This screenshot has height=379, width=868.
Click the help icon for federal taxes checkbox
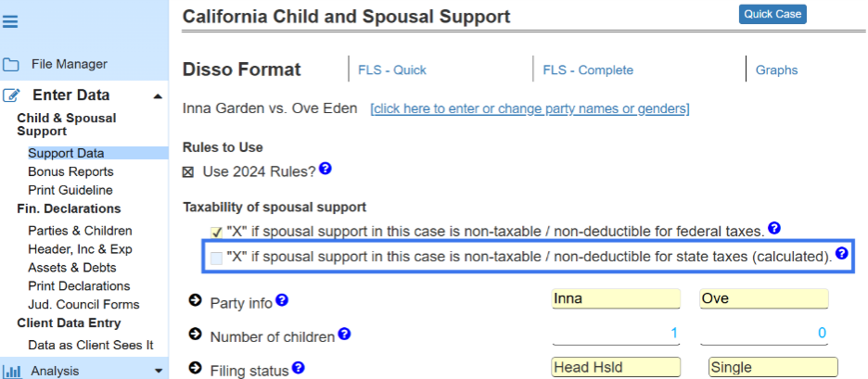pos(774,228)
